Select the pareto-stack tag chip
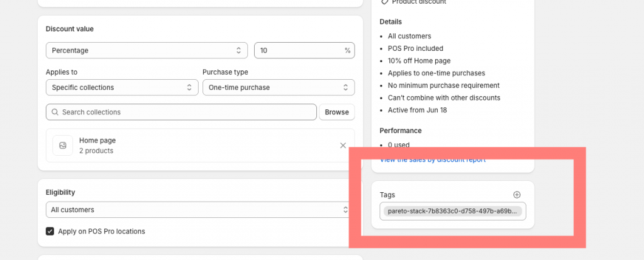Image resolution: width=644 pixels, height=260 pixels. 453,211
